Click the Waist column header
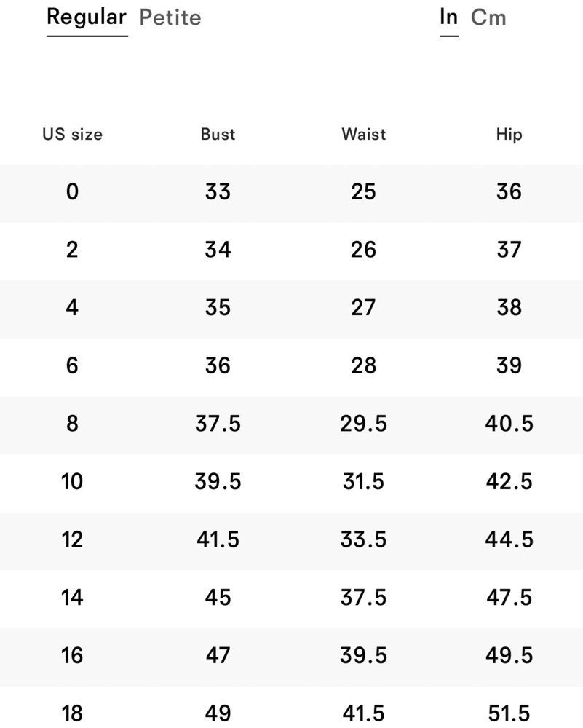583x728 pixels. click(x=363, y=134)
